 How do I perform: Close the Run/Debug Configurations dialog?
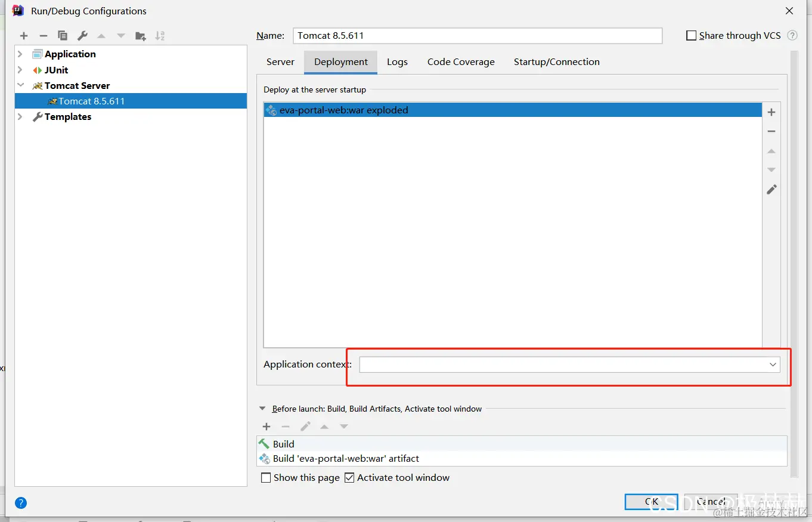[x=789, y=11]
